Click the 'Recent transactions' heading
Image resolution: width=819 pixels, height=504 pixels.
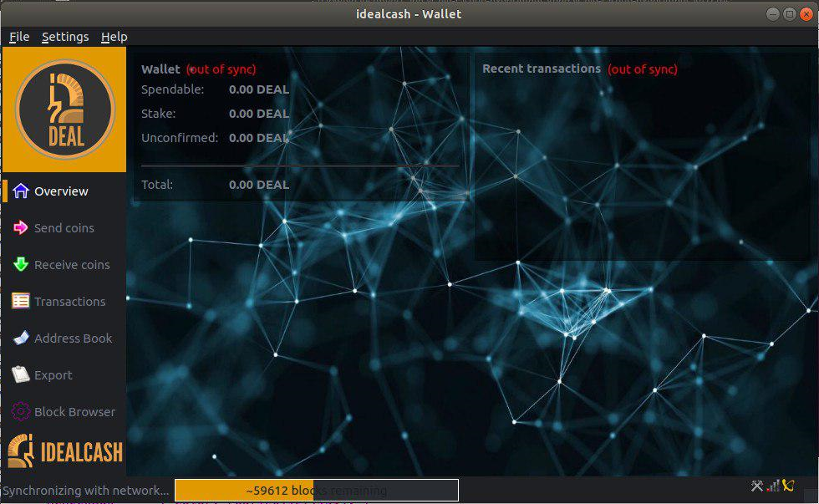coord(542,69)
